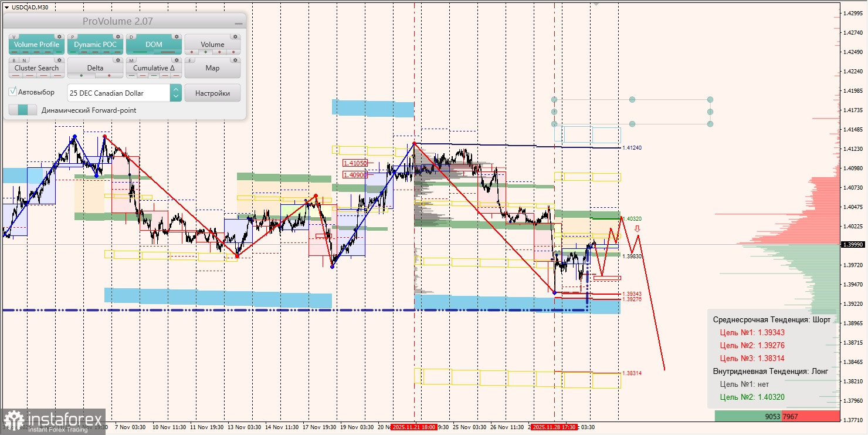This screenshot has height=435, width=868.
Task: Click the Cluster Search gear icon
Action: pyautogui.click(x=59, y=60)
